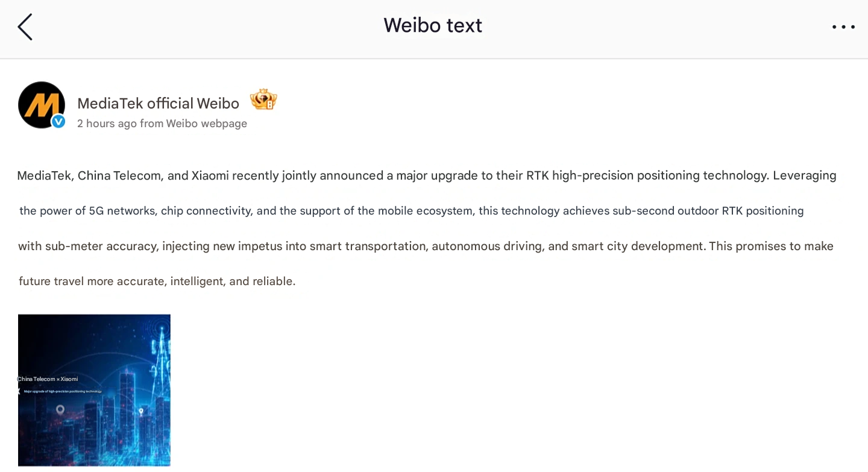The image size is (868, 472).
Task: Go back using the left arrow
Action: [25, 27]
